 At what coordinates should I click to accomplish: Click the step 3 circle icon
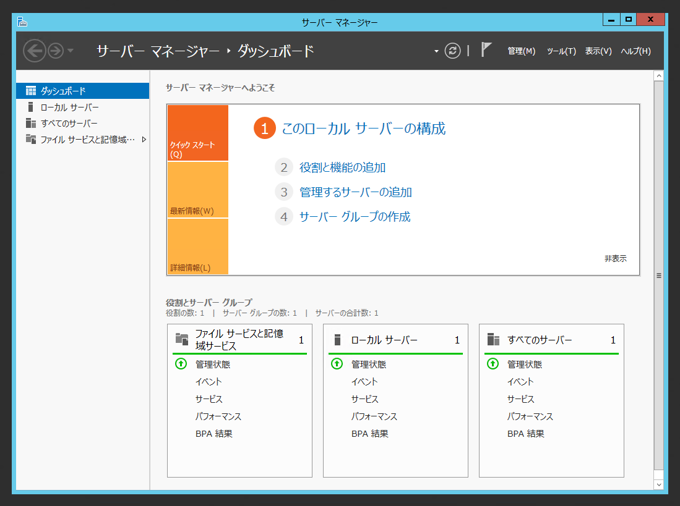pyautogui.click(x=284, y=192)
